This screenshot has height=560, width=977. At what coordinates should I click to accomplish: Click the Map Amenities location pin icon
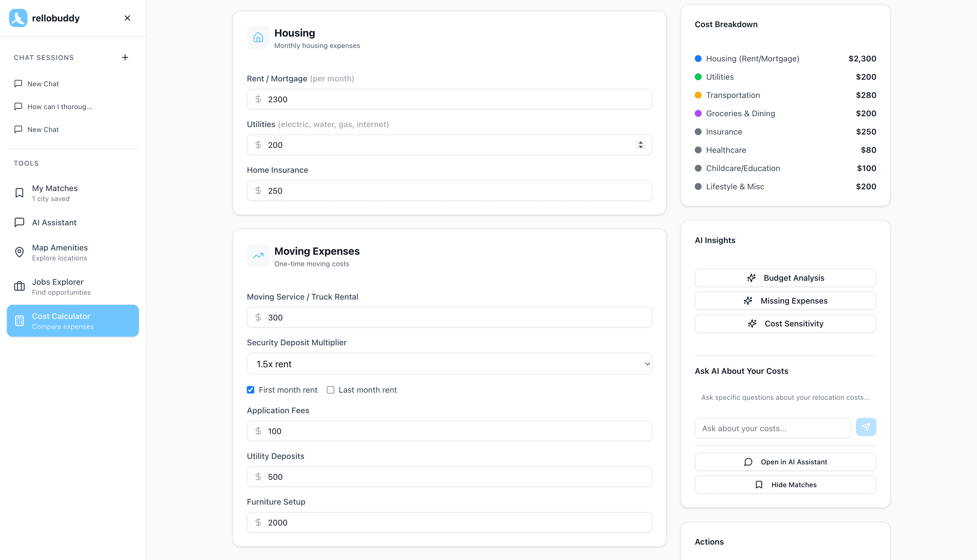click(x=19, y=252)
